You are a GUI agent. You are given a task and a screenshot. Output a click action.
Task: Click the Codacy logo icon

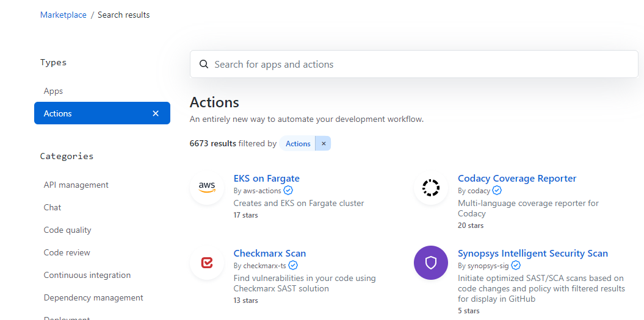coord(431,188)
